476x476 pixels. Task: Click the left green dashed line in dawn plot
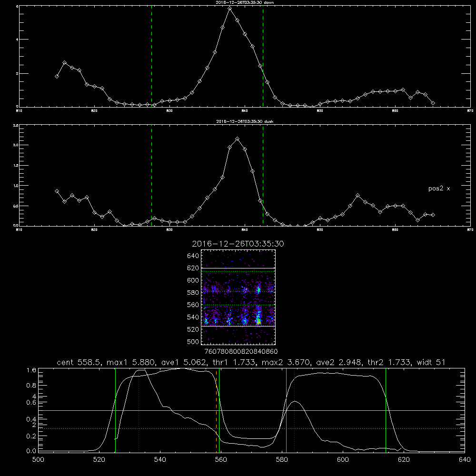pos(151,56)
